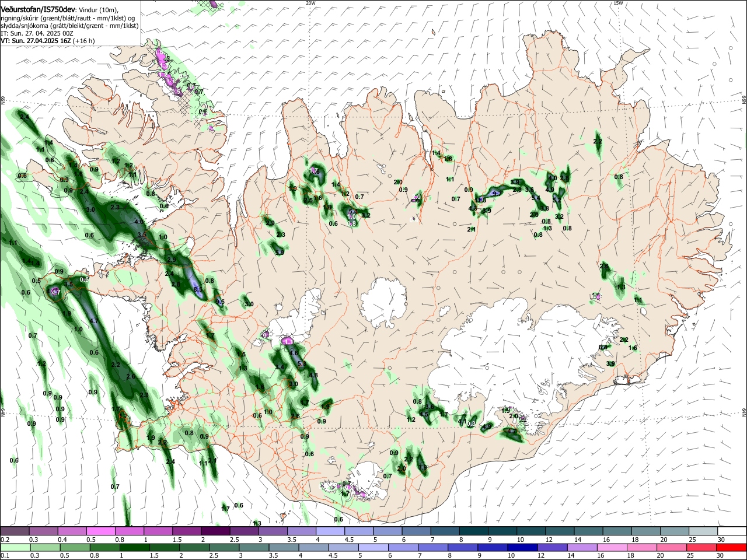Click the lavender swatch between 4 and 4.5, upper scale
Viewport: 747px width, 560px height.
coord(330,531)
